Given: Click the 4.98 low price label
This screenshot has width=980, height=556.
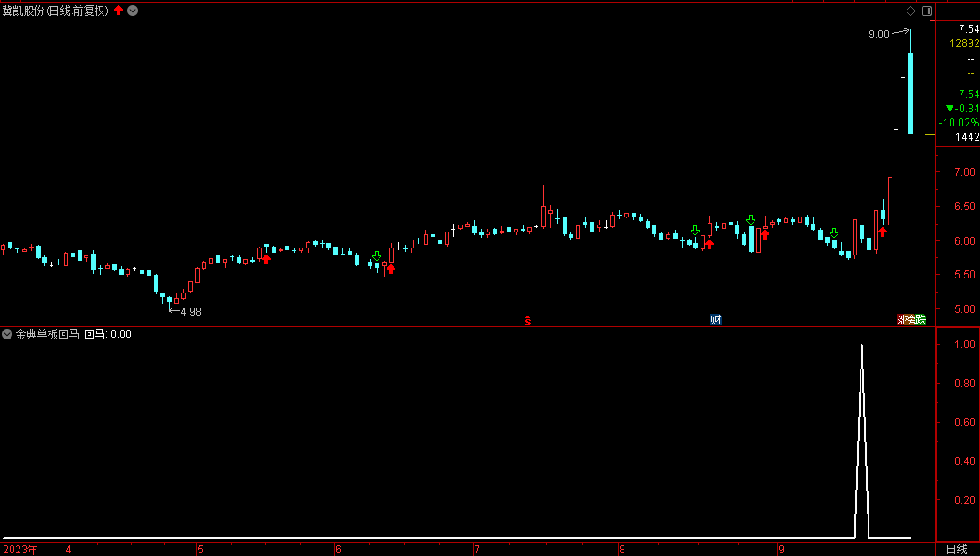Looking at the screenshot, I should [x=191, y=312].
